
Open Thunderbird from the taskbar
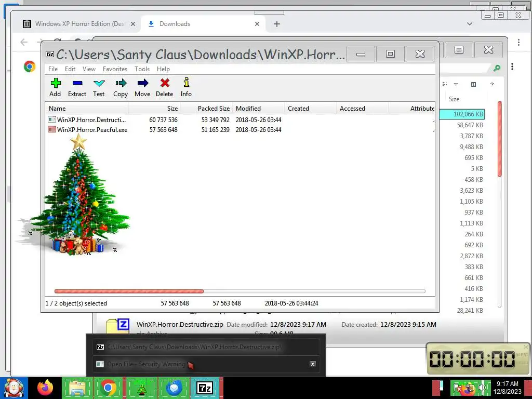pos(174,388)
